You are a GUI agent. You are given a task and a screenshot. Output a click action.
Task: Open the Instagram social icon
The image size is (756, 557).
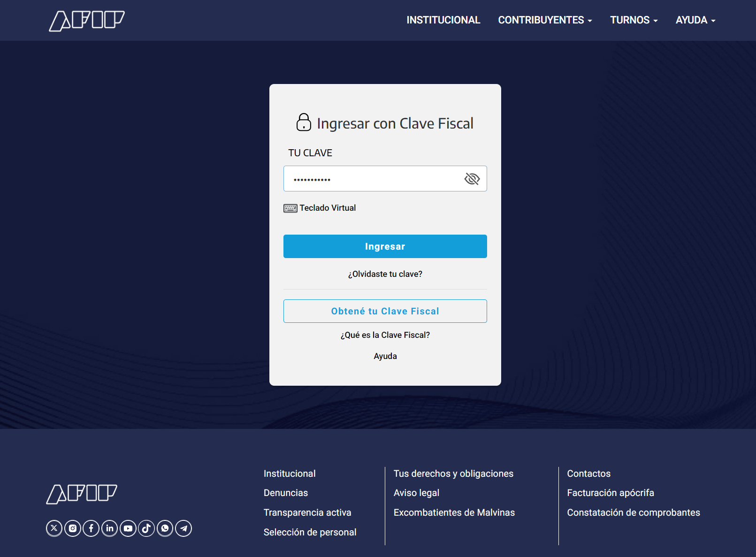(73, 528)
